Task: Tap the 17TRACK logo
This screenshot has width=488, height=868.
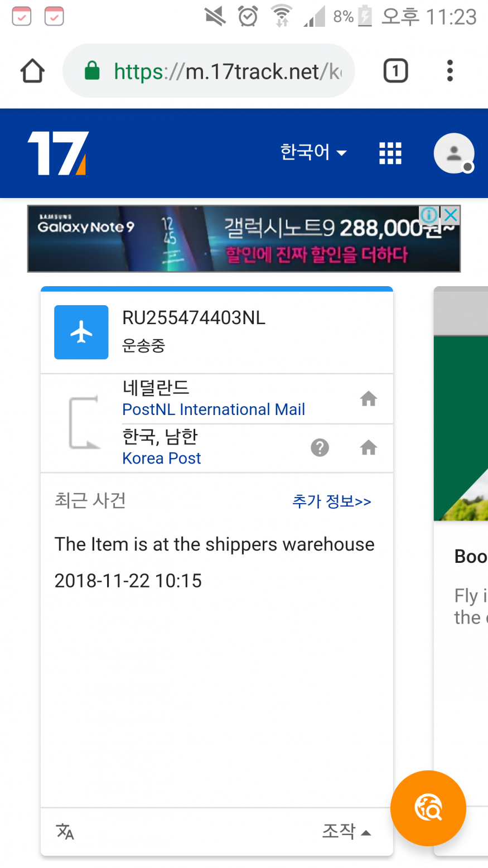Action: coord(59,153)
